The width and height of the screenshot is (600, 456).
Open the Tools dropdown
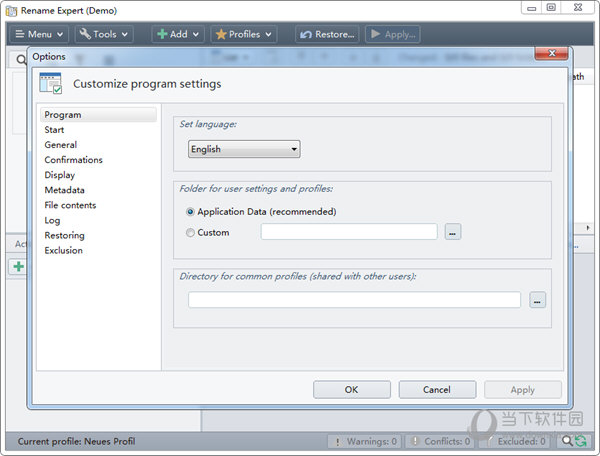104,34
